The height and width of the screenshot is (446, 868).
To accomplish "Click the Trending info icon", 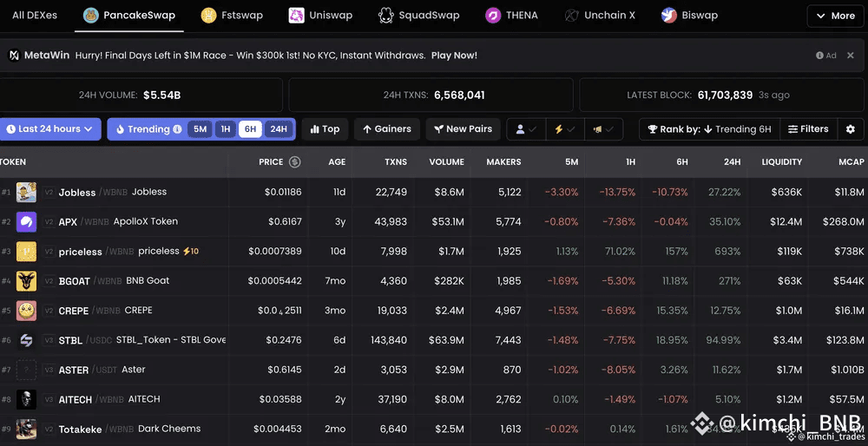I will coord(177,129).
